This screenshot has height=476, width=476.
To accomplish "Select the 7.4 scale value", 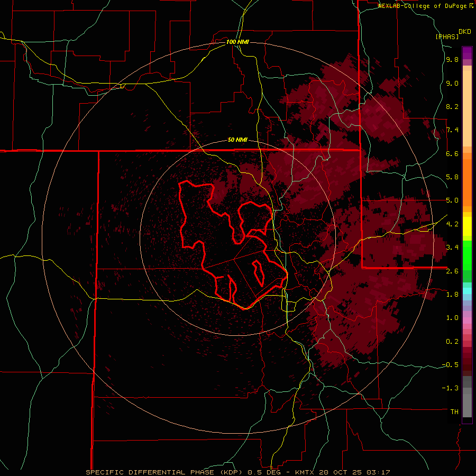I will click(x=452, y=130).
